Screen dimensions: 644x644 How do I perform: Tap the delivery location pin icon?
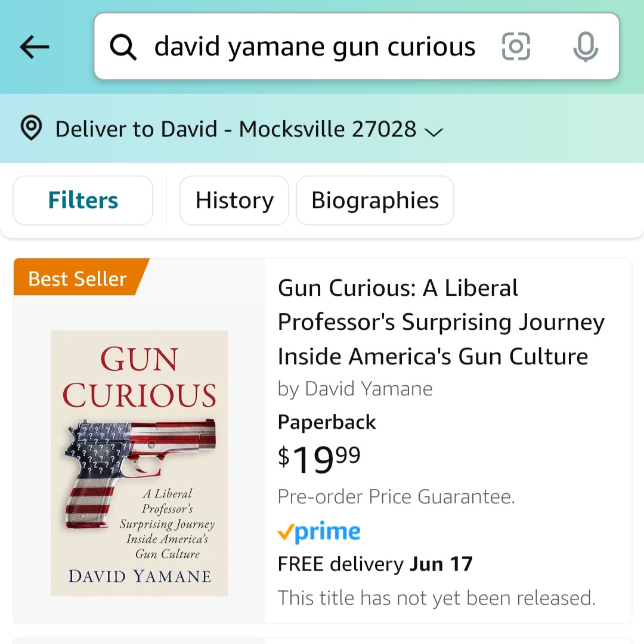31,128
